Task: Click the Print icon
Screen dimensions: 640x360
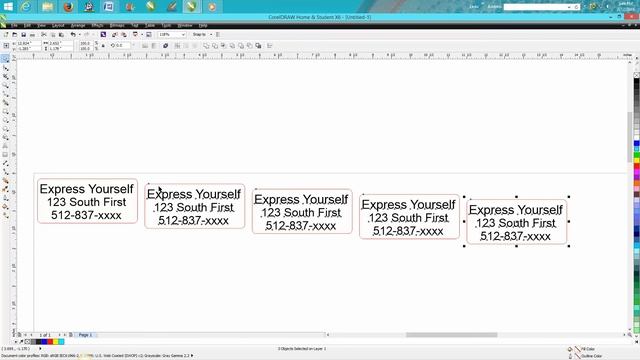Action: coord(32,35)
